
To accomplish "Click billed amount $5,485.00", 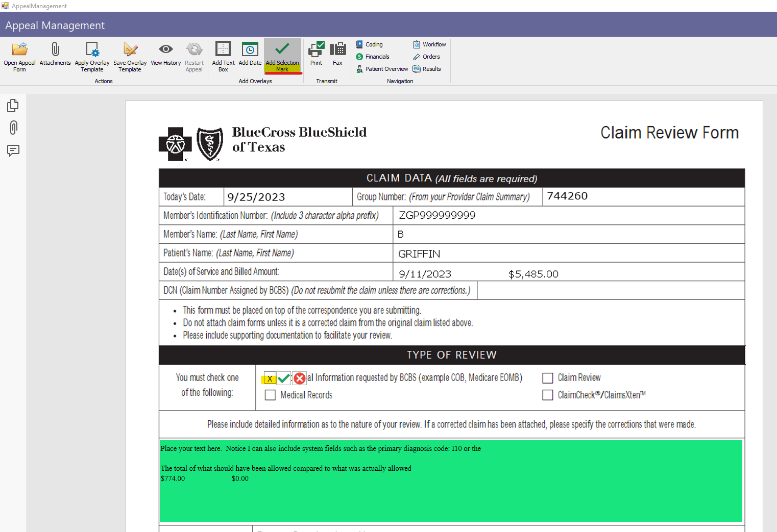I will click(x=533, y=274).
